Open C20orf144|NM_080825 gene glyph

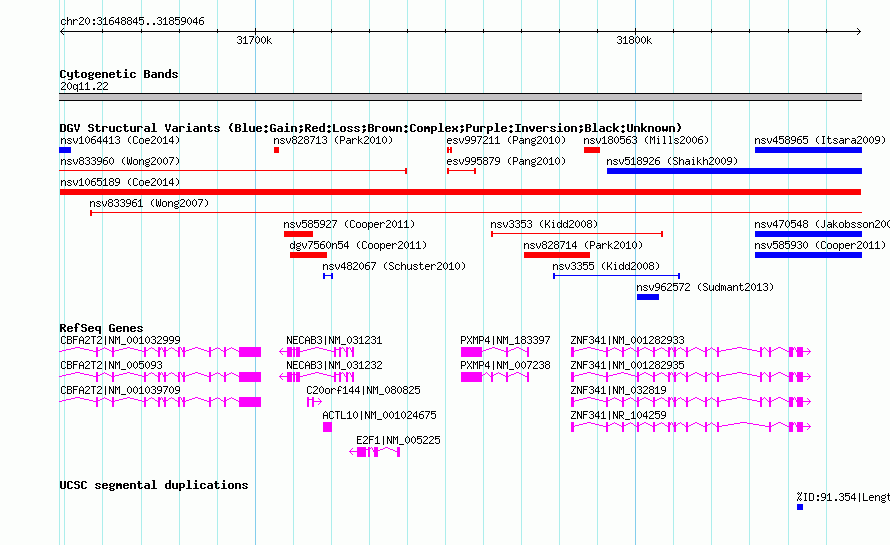pyautogui.click(x=314, y=402)
